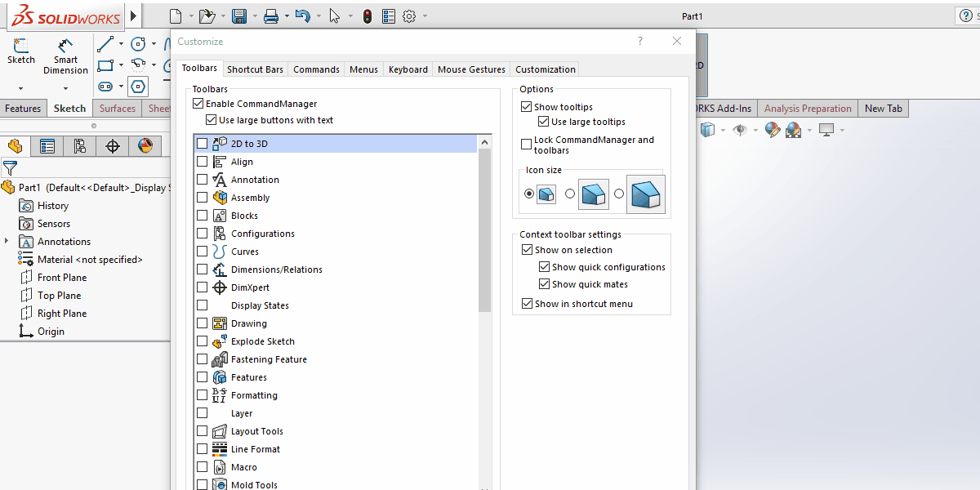The image size is (980, 490).
Task: Open the Line tool dropdown arrow
Action: (x=121, y=44)
